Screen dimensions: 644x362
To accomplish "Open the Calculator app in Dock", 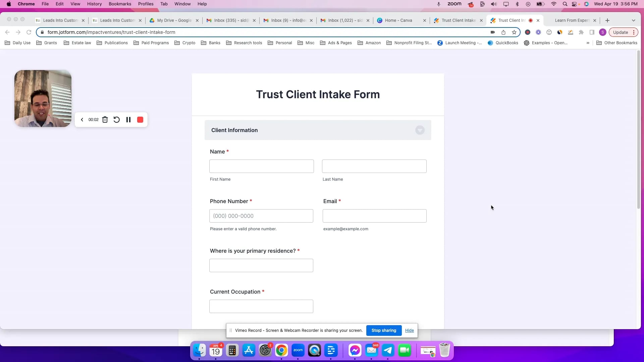I will (x=232, y=351).
